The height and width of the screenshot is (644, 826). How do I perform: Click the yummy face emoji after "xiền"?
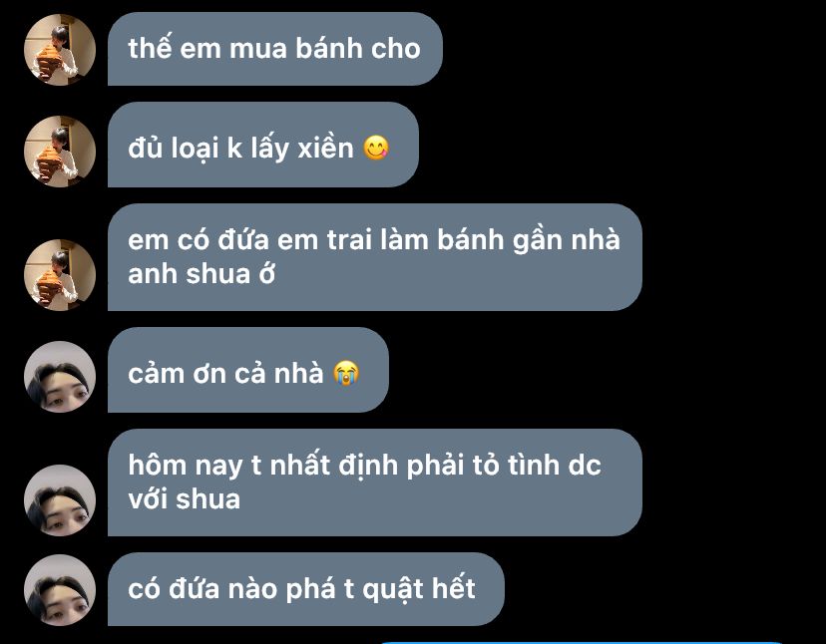click(376, 148)
